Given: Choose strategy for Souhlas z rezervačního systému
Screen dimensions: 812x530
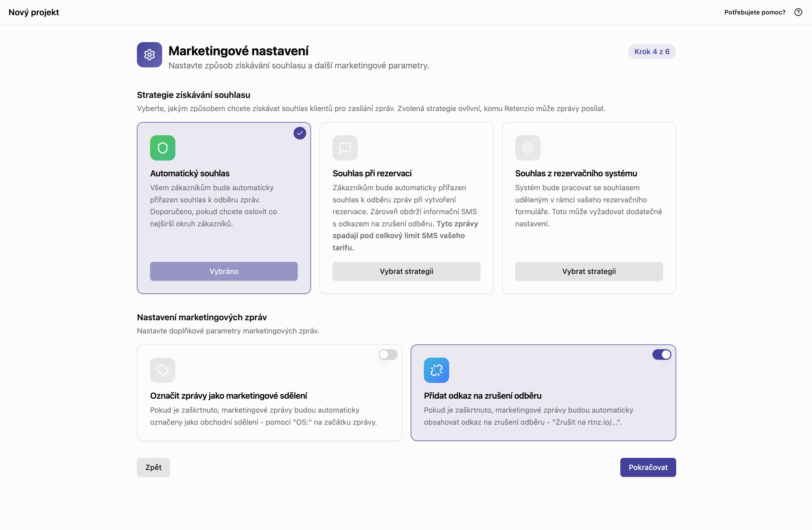Looking at the screenshot, I should (589, 272).
